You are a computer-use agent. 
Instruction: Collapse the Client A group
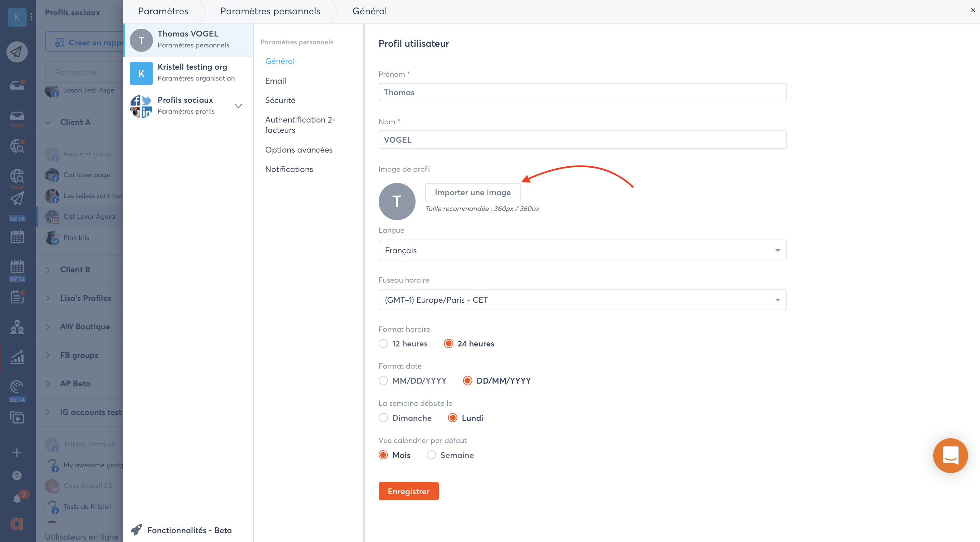coord(48,122)
